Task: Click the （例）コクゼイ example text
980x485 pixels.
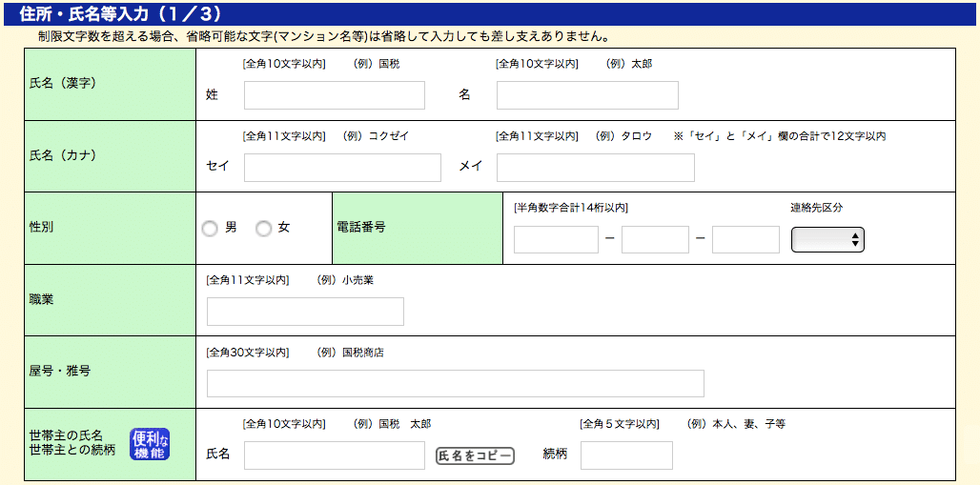Action: click(x=377, y=136)
